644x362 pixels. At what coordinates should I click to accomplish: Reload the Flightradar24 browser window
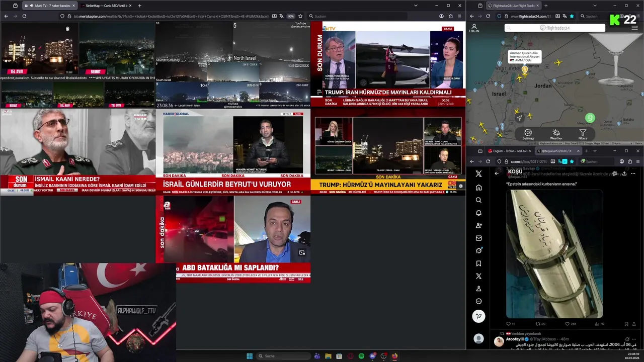tap(488, 16)
